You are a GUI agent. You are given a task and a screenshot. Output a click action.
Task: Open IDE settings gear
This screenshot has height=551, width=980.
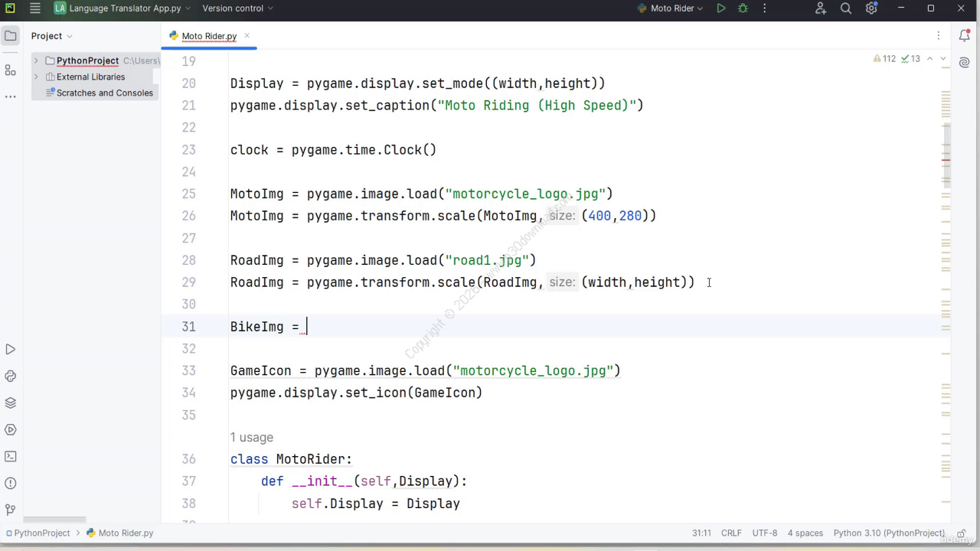(x=871, y=8)
